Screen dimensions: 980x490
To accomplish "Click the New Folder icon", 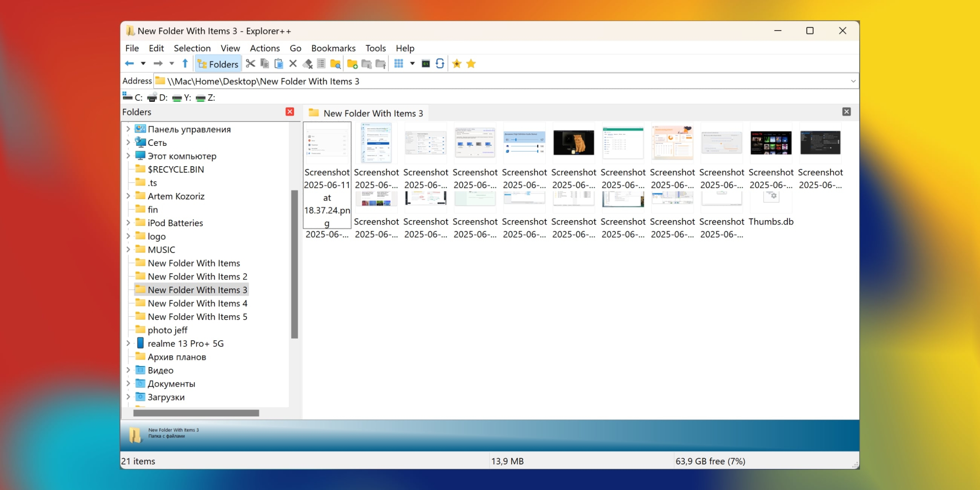I will [x=352, y=64].
